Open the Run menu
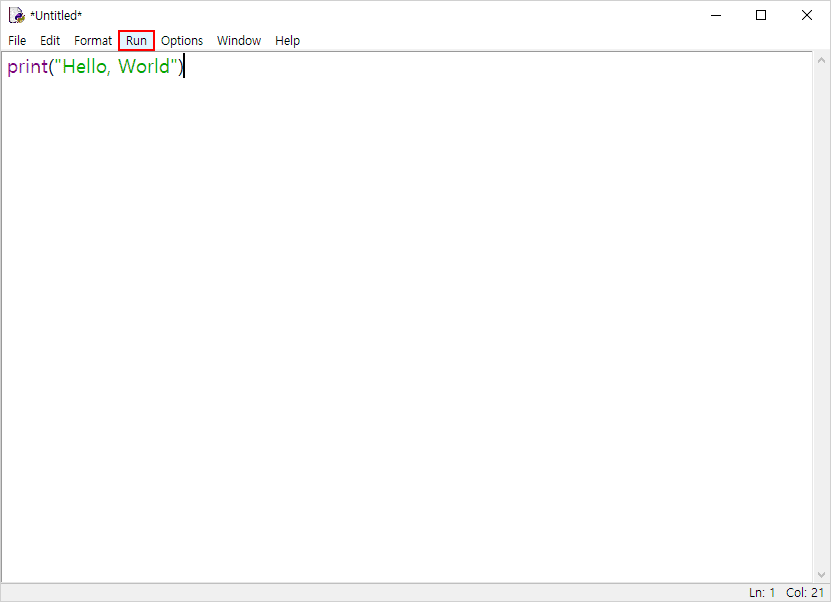831x602 pixels. click(136, 41)
